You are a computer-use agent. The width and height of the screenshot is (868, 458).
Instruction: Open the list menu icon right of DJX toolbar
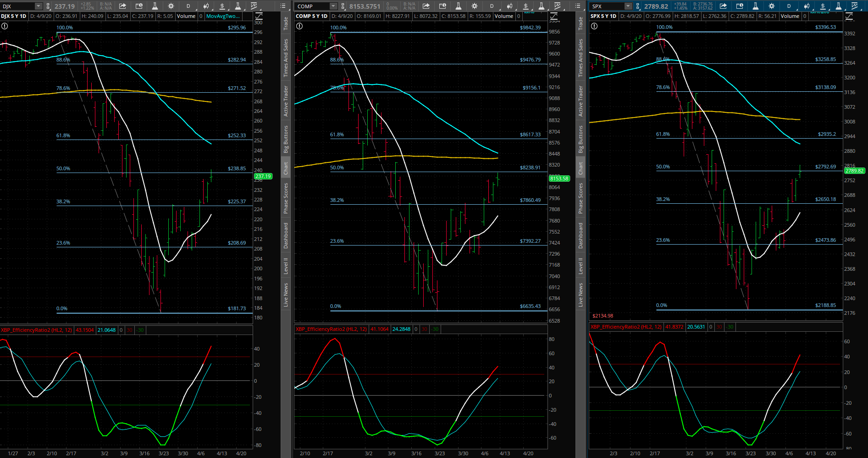point(283,6)
